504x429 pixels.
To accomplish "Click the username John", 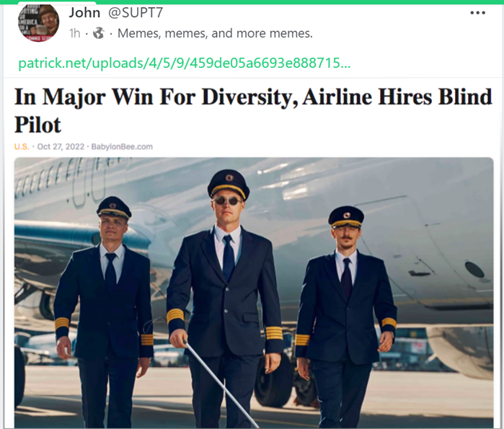I will 84,12.
